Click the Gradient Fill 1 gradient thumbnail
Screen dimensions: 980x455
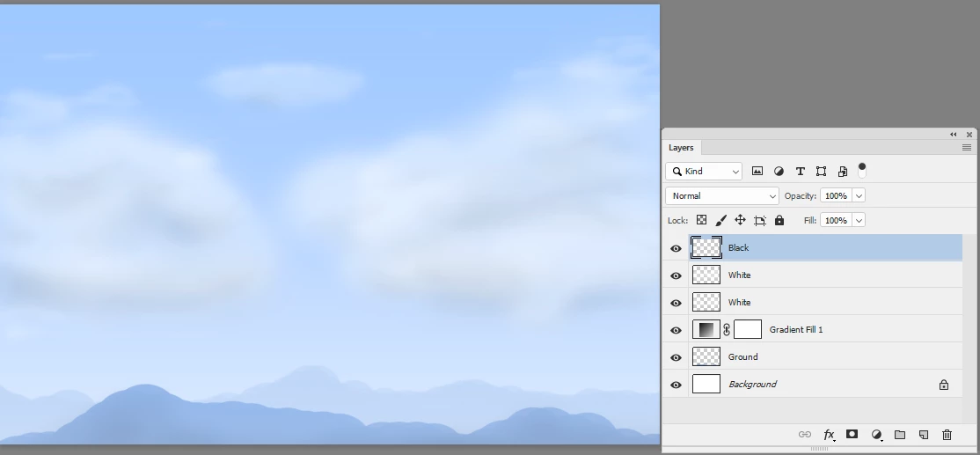click(x=706, y=329)
